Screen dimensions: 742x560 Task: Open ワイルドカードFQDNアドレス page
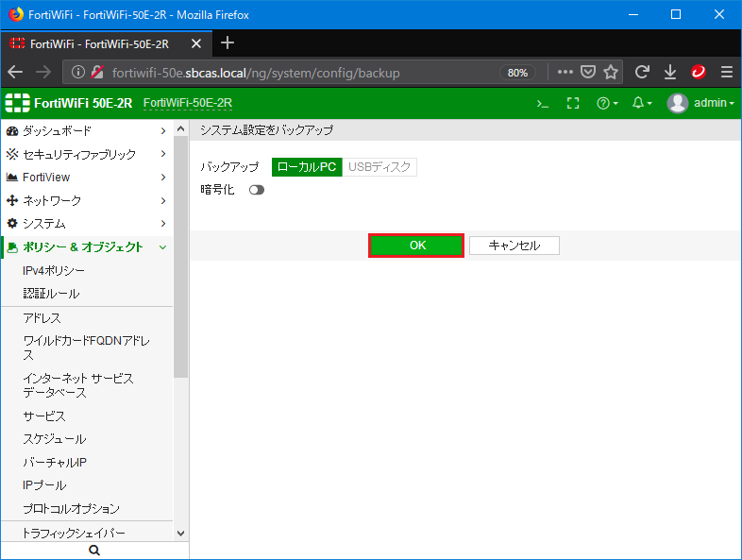coord(87,348)
